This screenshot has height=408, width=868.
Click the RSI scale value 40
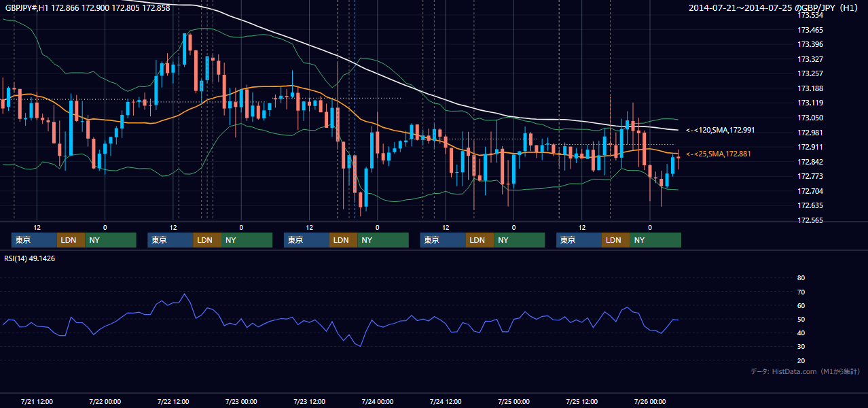801,333
